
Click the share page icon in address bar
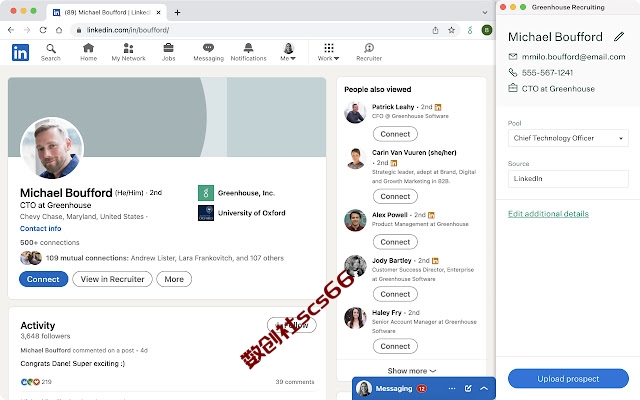click(436, 30)
